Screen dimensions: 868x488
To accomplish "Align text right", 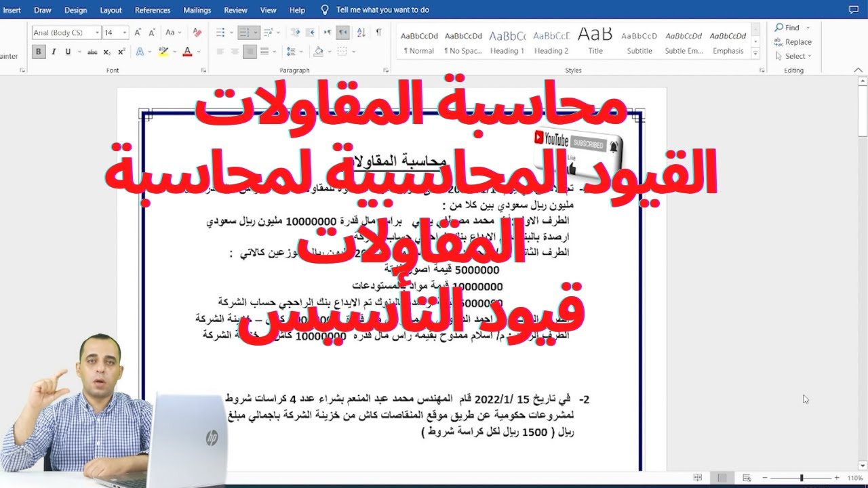I will (250, 52).
